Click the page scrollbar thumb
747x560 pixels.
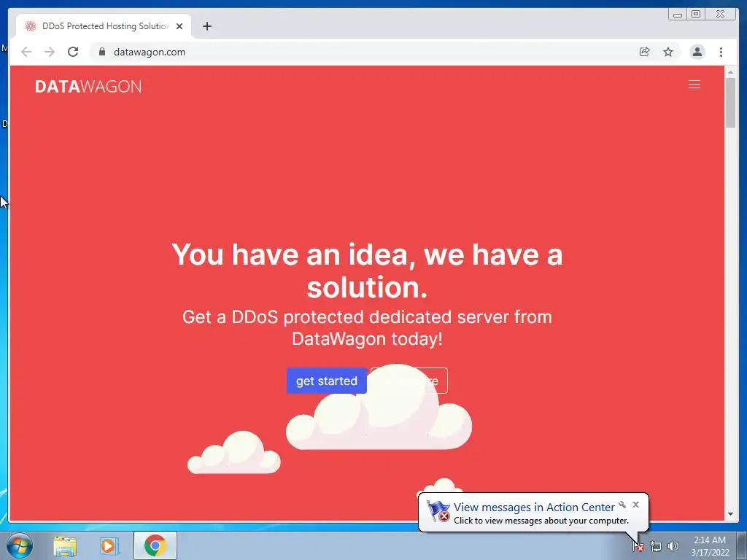(x=730, y=102)
